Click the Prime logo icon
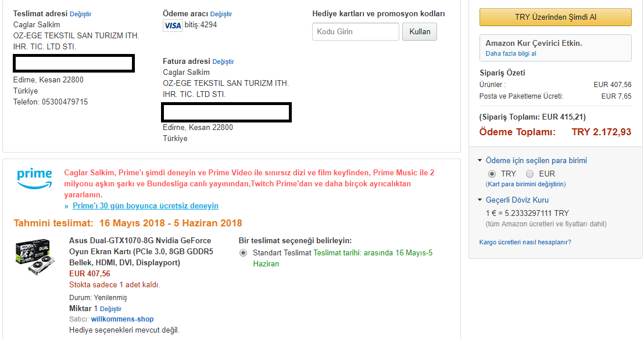 (x=34, y=178)
